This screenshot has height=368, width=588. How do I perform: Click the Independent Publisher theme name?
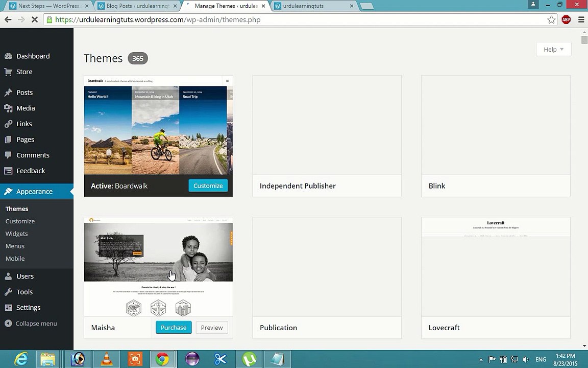tap(298, 186)
